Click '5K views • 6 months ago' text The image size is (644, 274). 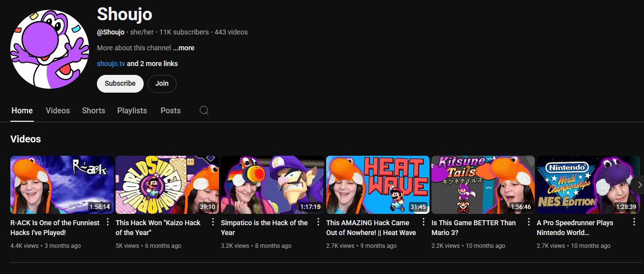tap(148, 245)
